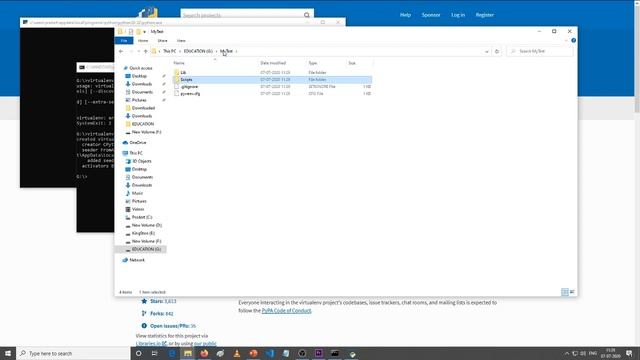Select the .gitignore file icon
Image resolution: width=640 pixels, height=360 pixels.
177,87
